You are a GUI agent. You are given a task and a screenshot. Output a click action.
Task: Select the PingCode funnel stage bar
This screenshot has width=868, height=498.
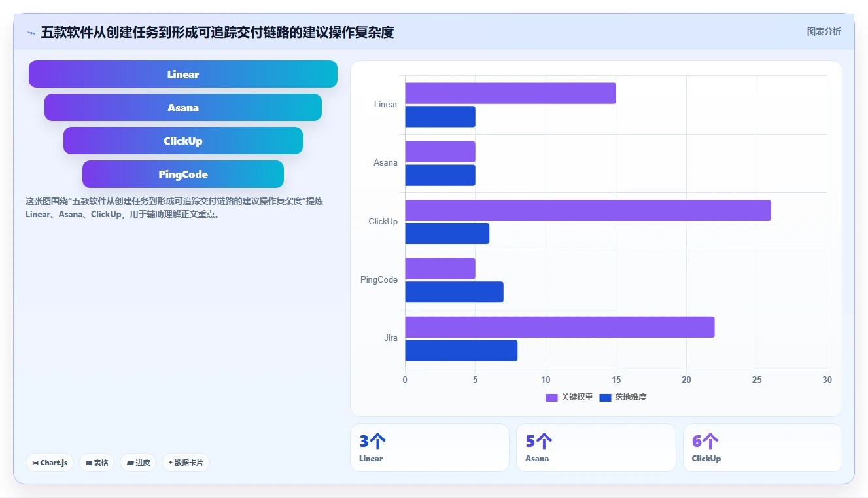(x=183, y=174)
